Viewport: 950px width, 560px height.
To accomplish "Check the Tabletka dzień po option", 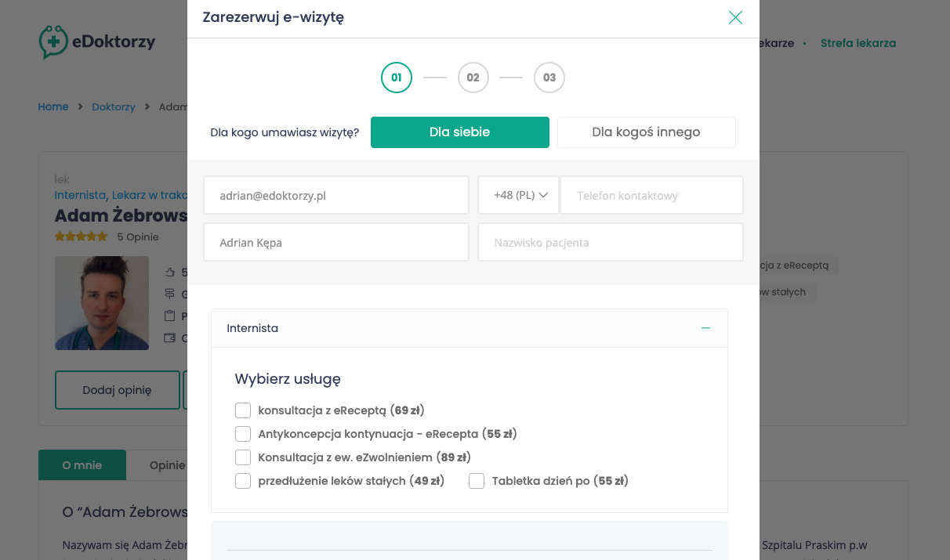I will tap(477, 481).
